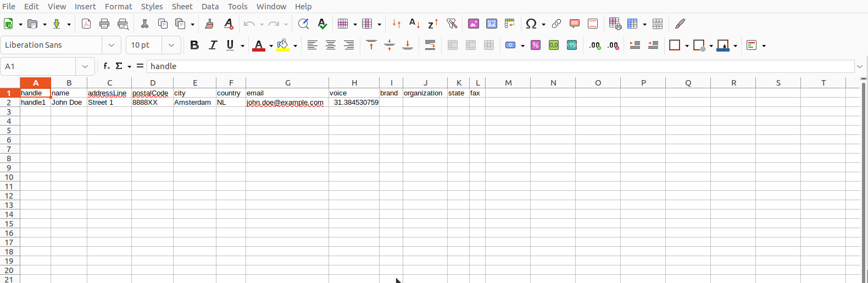Insert a hyperlink

[557, 24]
